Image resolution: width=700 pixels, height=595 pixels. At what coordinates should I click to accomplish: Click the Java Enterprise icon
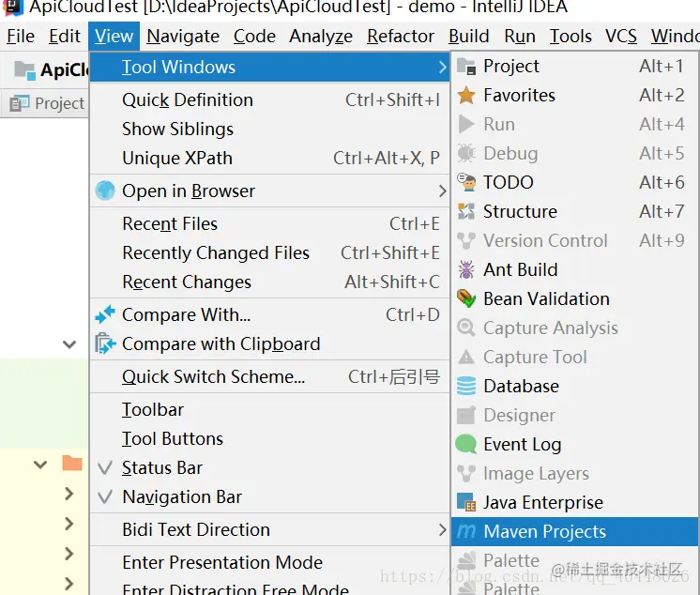click(x=466, y=502)
